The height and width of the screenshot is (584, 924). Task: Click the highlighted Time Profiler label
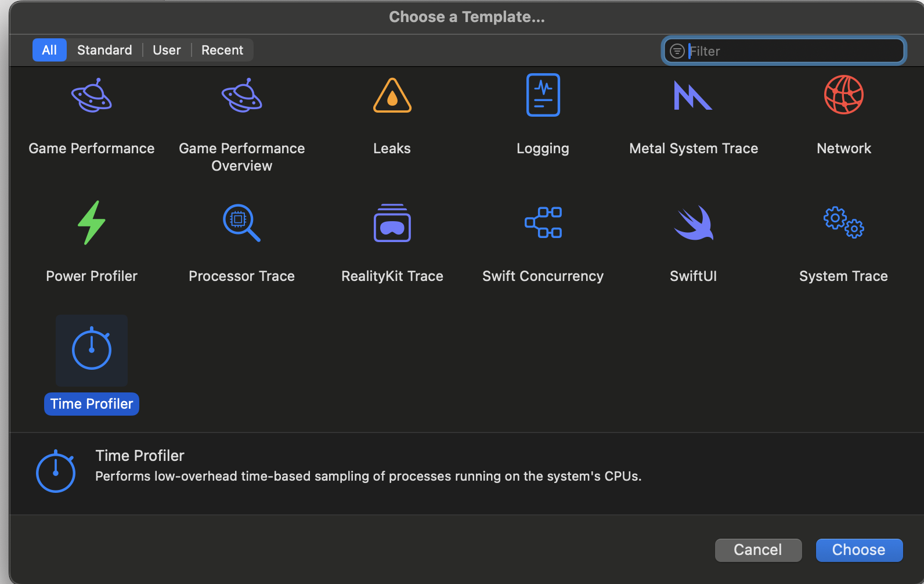92,404
